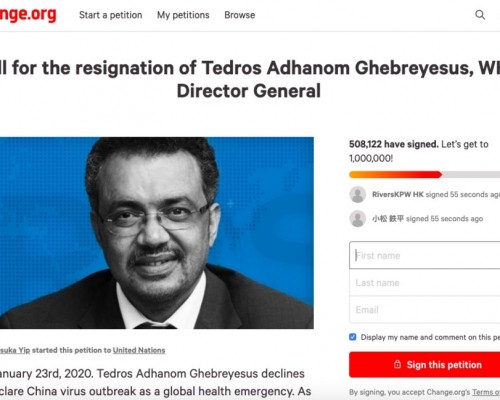Screen dimensions: 500x400
Task: Follow the United Nations link
Action: pyautogui.click(x=139, y=350)
